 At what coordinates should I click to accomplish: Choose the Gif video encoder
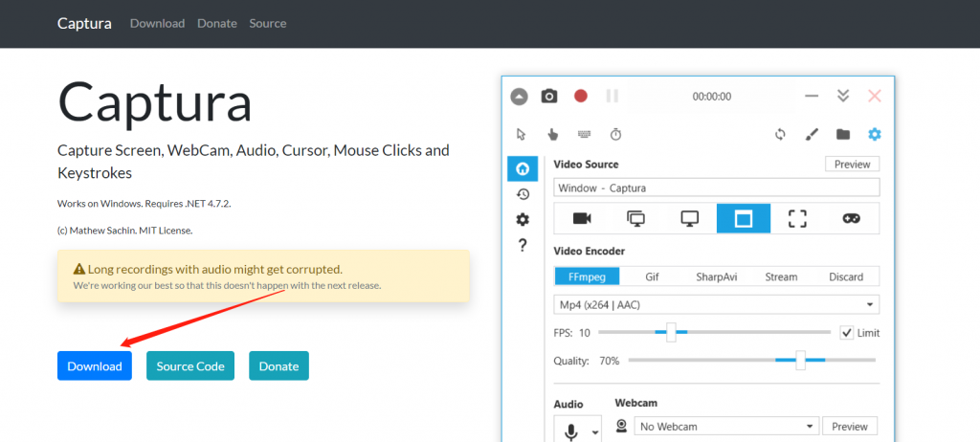pos(652,276)
